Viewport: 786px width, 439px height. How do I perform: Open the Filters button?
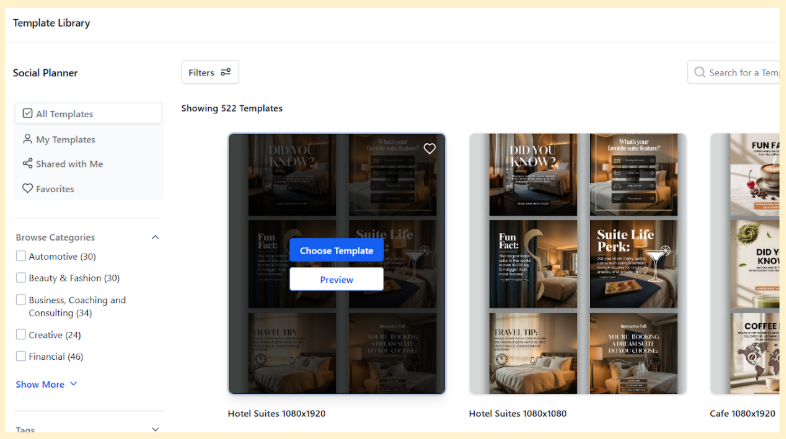click(x=210, y=73)
